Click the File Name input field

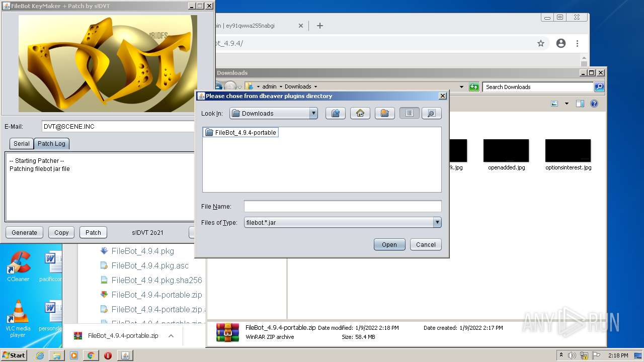coord(343,206)
